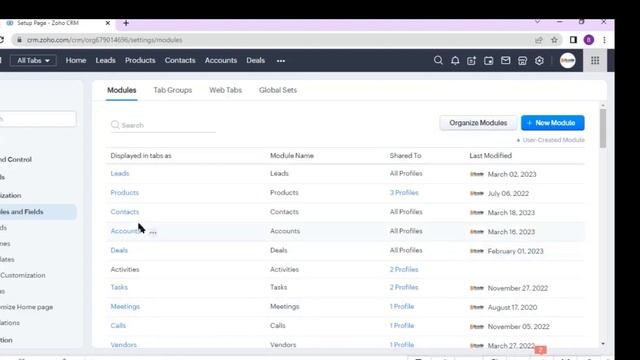
Task: Click the Shared To column header
Action: 405,156
